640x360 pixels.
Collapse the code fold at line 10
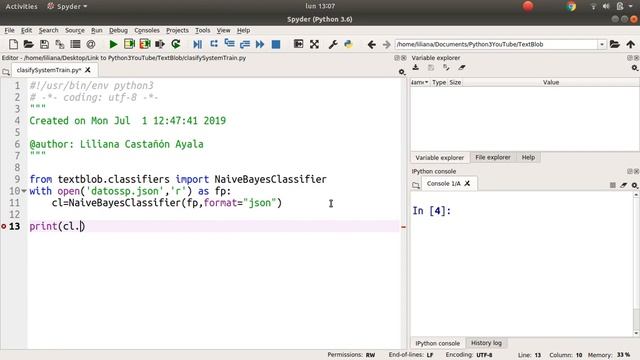(x=24, y=191)
